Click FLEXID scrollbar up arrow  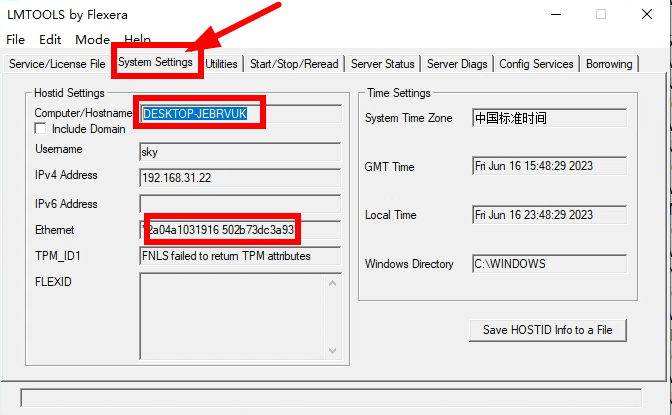tap(333, 283)
